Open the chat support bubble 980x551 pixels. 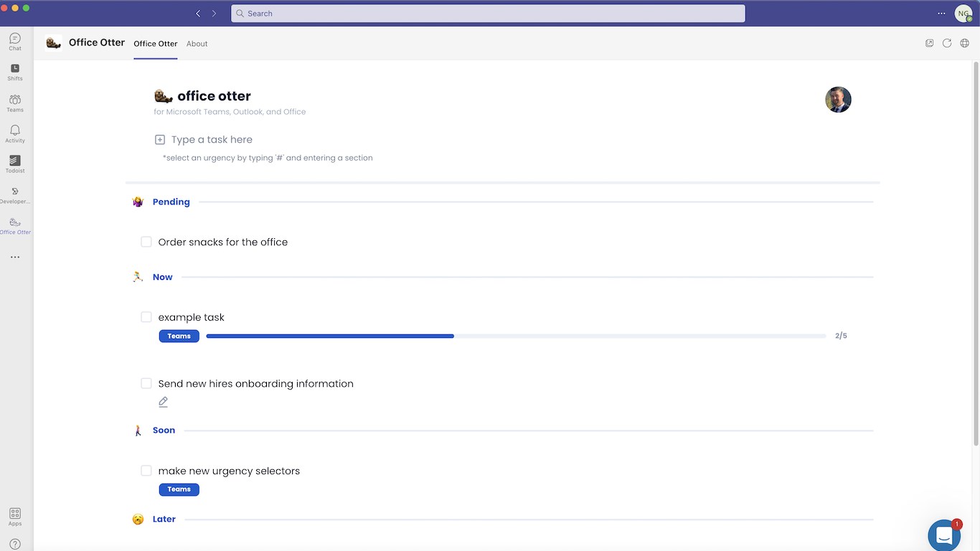click(944, 535)
